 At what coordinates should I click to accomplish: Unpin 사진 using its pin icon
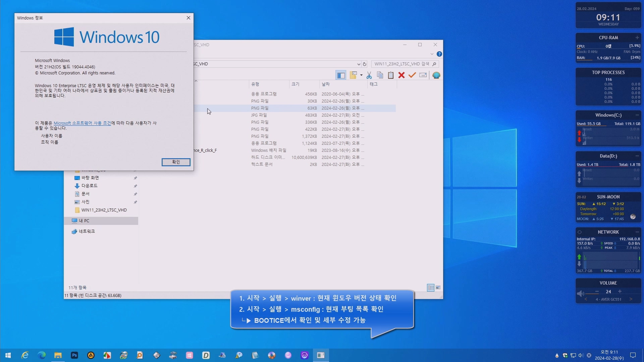click(x=136, y=202)
